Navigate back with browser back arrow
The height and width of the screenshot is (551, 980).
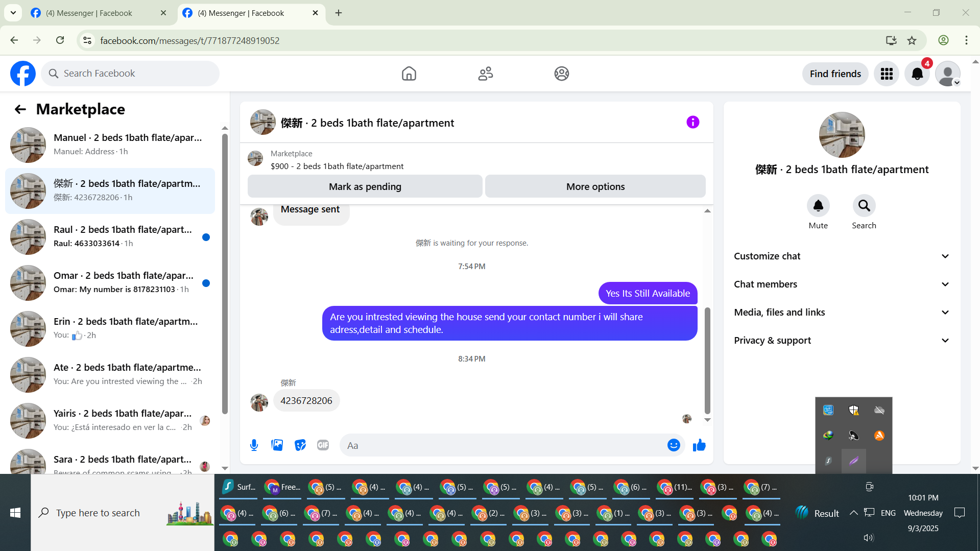point(14,40)
